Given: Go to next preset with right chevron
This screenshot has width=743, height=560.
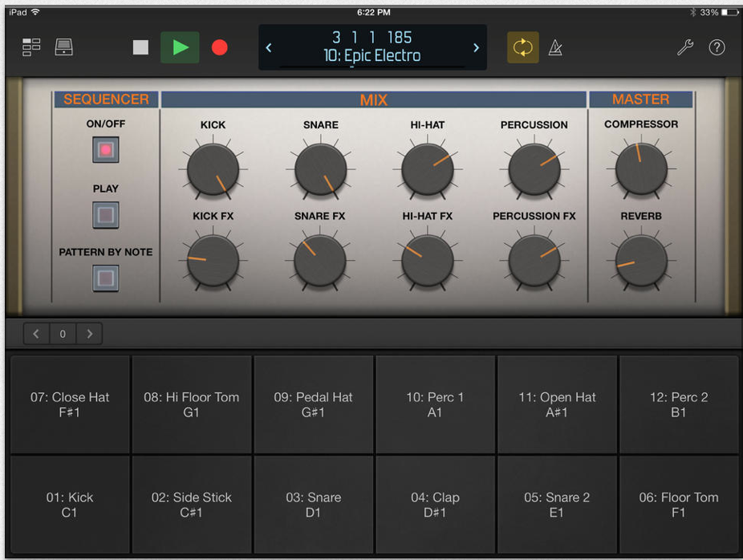Looking at the screenshot, I should tap(476, 47).
